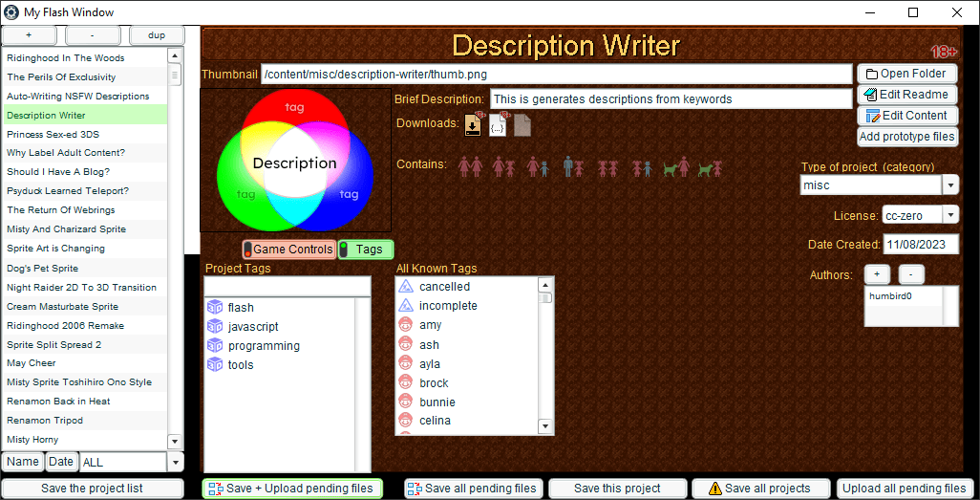The width and height of the screenshot is (980, 500).
Task: Click the blank gray file icon in Downloads
Action: 522,125
